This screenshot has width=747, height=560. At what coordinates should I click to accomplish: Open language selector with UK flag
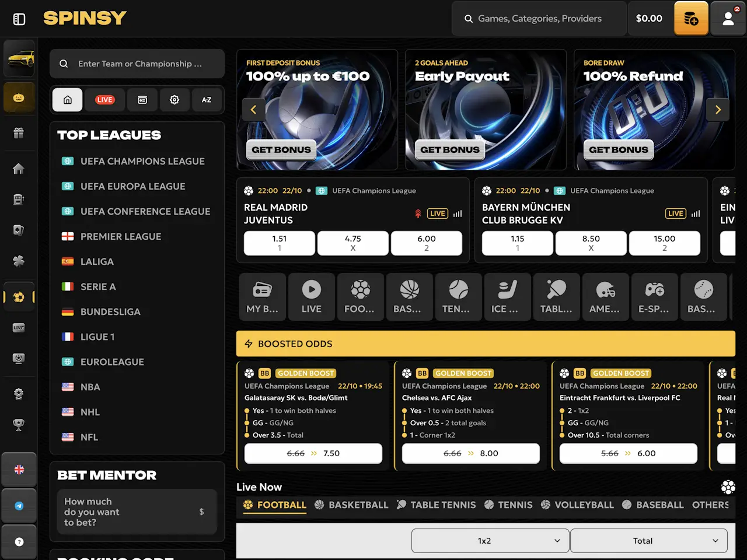pos(19,470)
